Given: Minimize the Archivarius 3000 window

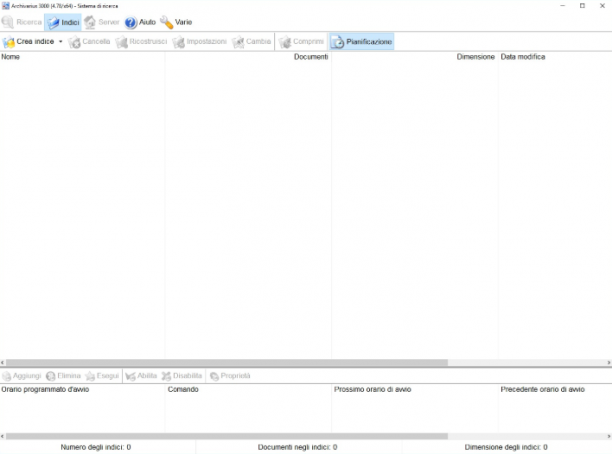Looking at the screenshot, I should coord(562,6).
